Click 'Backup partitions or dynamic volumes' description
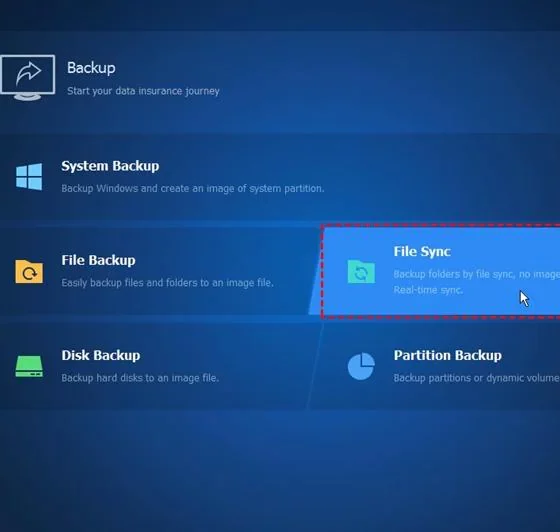The image size is (560, 532). click(x=476, y=378)
